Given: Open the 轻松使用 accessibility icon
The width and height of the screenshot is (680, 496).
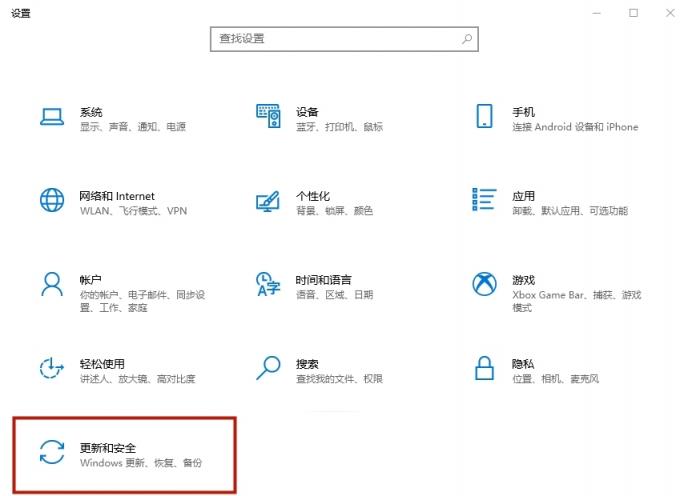Looking at the screenshot, I should point(52,368).
